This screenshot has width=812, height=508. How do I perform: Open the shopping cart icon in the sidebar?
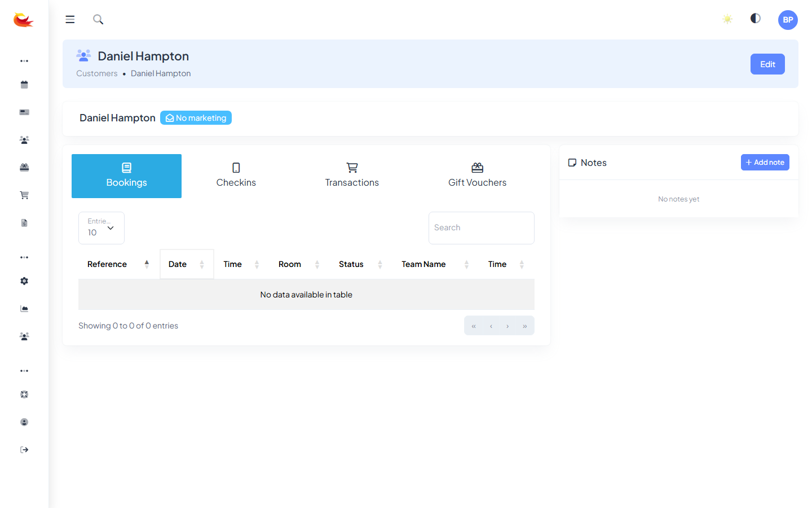tap(24, 195)
